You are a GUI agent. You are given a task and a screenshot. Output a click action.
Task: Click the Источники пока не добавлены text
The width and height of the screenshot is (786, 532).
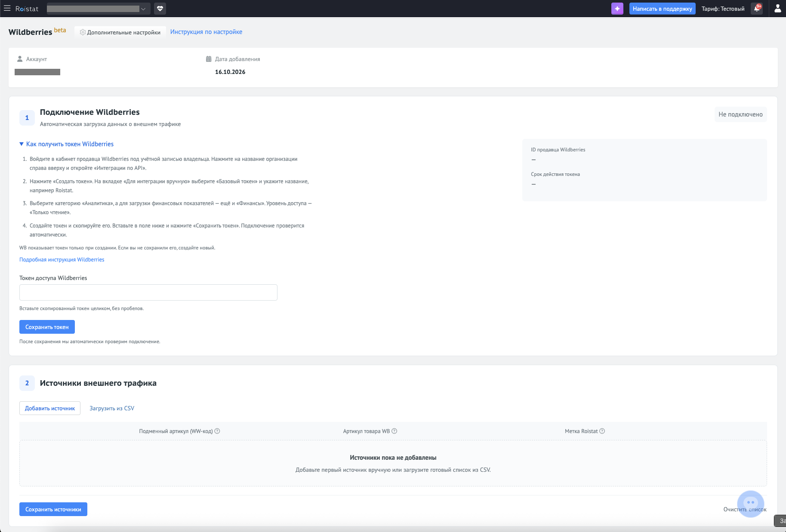click(x=393, y=458)
